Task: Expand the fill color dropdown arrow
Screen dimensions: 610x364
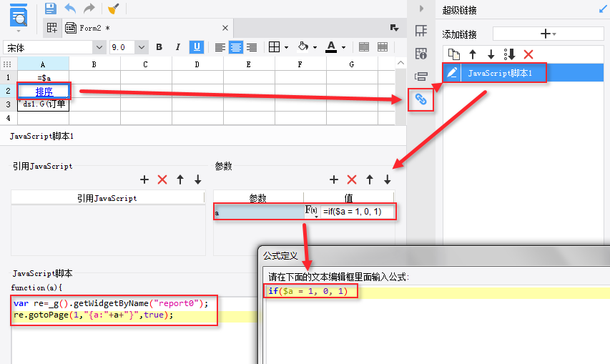Action: click(315, 47)
